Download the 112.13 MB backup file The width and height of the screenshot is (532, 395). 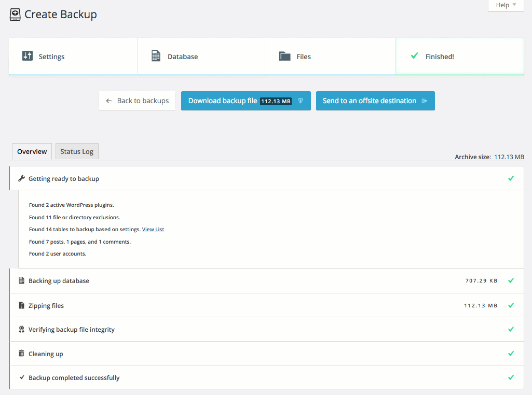pyautogui.click(x=245, y=101)
